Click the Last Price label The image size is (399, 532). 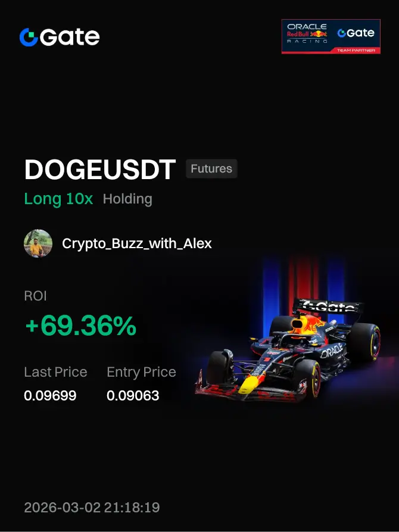point(56,372)
